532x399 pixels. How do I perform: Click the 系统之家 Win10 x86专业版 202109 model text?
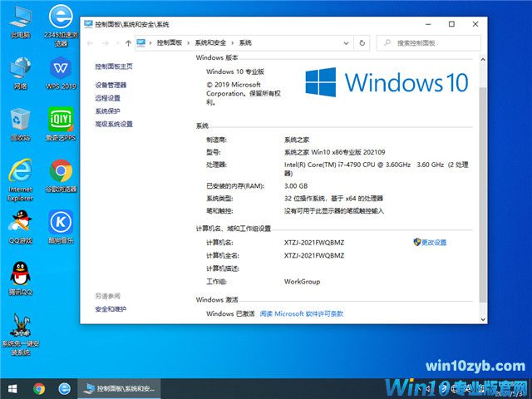click(x=334, y=152)
